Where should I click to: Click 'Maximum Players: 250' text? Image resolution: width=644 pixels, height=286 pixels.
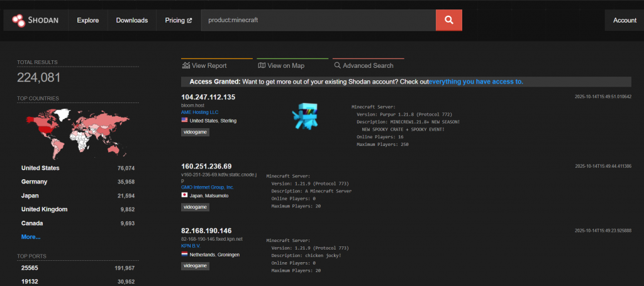[x=382, y=145]
